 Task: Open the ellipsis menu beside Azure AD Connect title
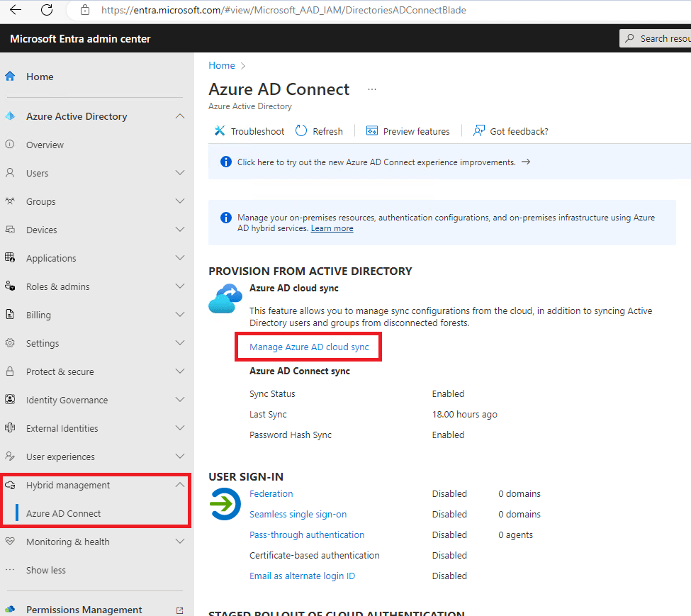click(372, 89)
